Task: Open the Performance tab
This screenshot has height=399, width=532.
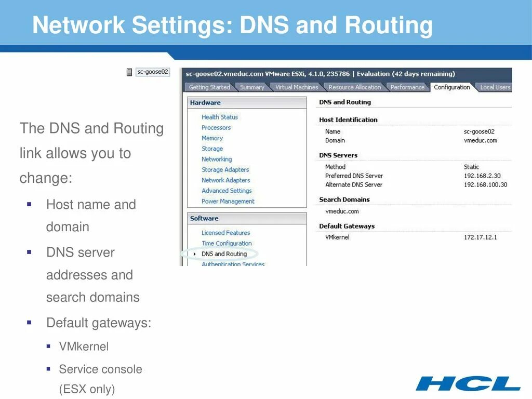Action: [407, 87]
